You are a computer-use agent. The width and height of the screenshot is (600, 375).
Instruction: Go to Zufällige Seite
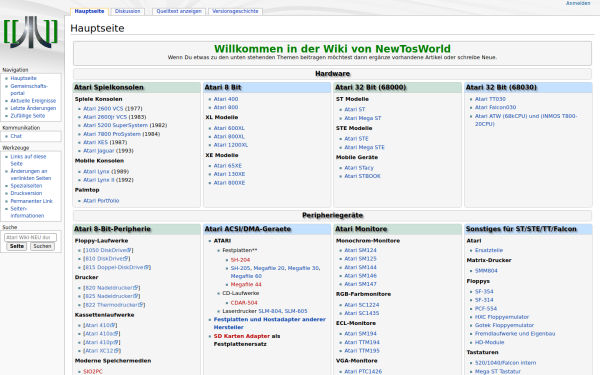pyautogui.click(x=28, y=116)
